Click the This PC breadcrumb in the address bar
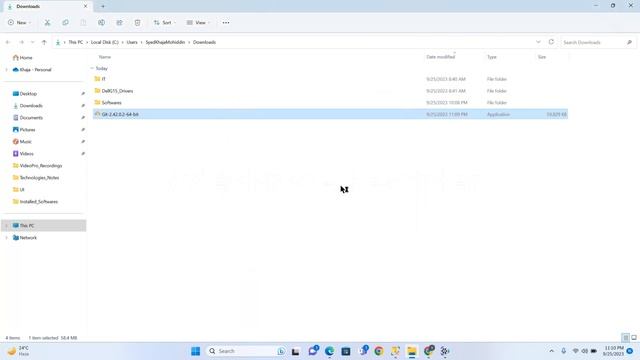The width and height of the screenshot is (640, 360). (x=76, y=42)
